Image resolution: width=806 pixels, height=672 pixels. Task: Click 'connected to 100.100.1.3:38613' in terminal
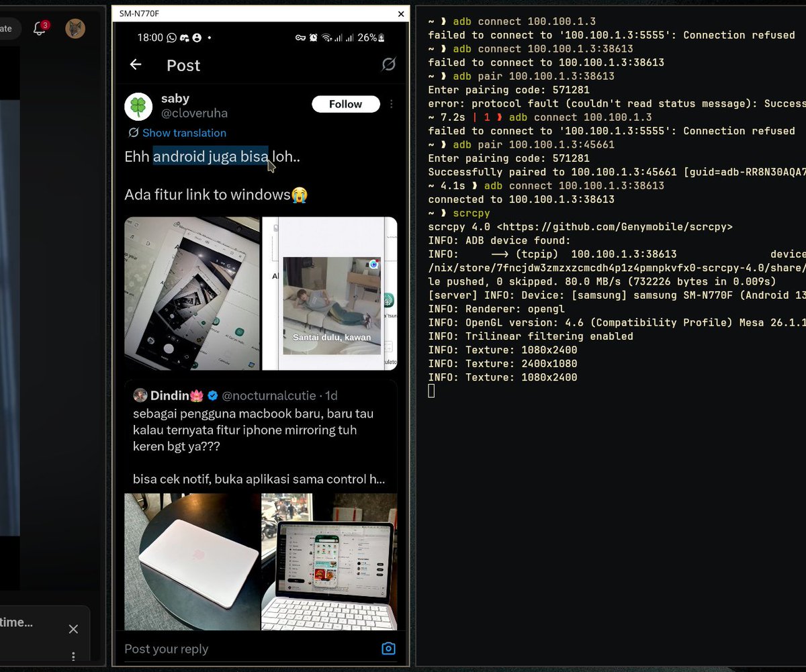pyautogui.click(x=521, y=199)
